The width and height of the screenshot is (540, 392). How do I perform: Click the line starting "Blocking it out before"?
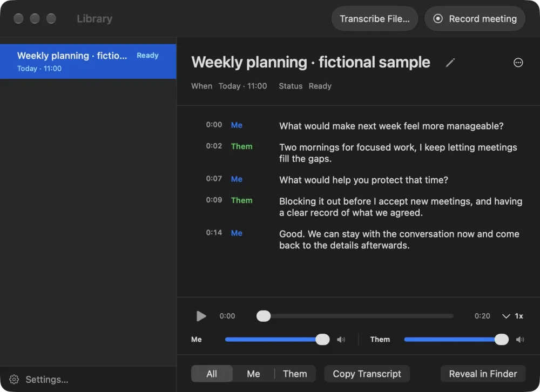coord(401,207)
